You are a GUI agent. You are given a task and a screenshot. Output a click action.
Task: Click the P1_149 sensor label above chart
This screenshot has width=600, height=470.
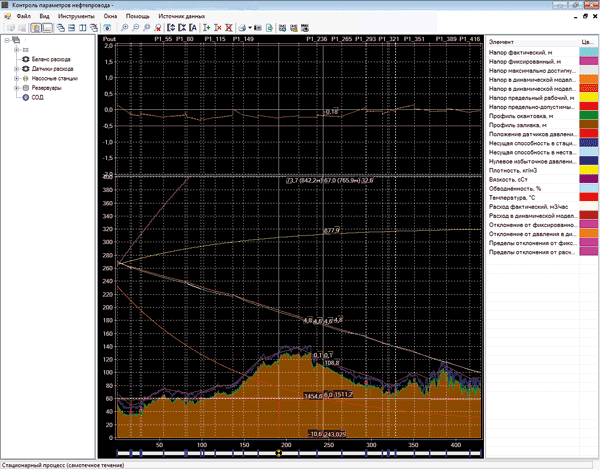click(x=243, y=39)
